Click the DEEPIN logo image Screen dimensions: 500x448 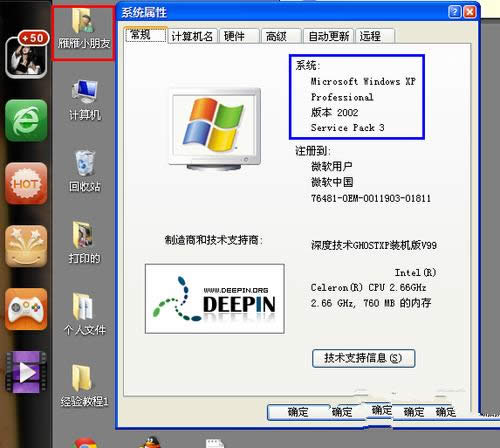click(x=215, y=299)
